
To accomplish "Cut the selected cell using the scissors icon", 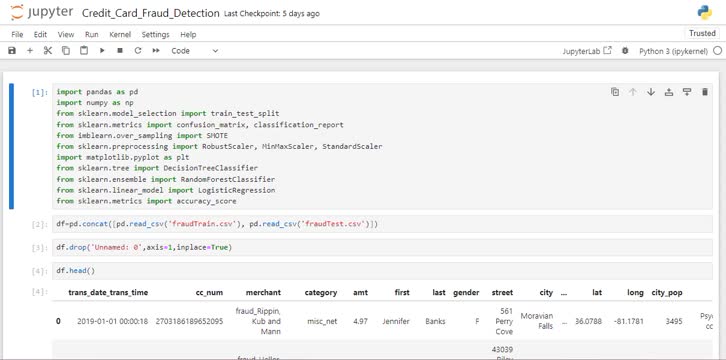I will tap(48, 51).
